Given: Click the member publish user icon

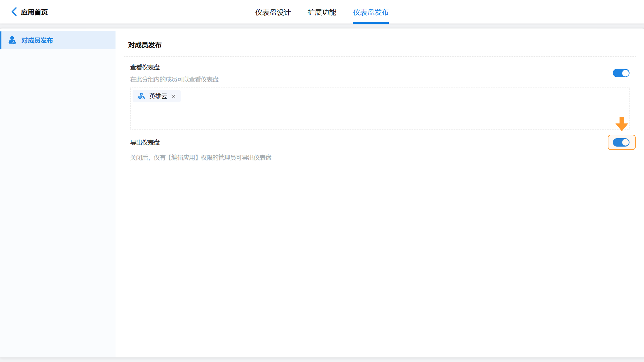Looking at the screenshot, I should (x=12, y=40).
